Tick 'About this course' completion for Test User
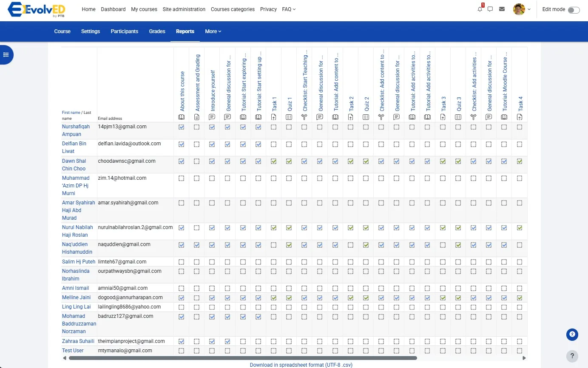The height and width of the screenshot is (368, 588). click(181, 351)
